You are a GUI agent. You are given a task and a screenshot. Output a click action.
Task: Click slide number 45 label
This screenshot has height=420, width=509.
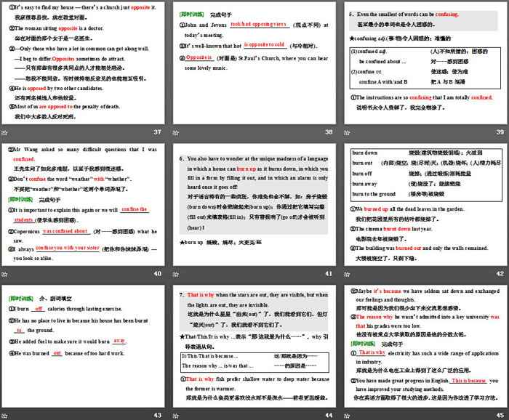[500, 415]
